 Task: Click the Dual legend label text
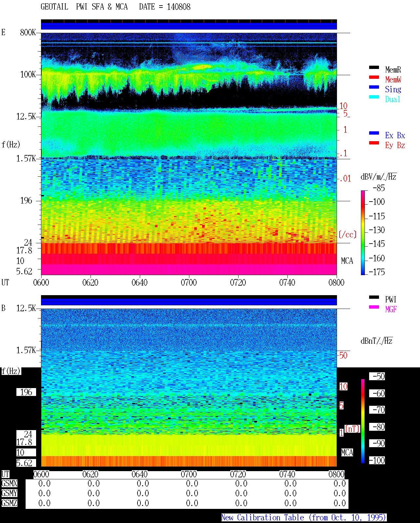click(393, 99)
